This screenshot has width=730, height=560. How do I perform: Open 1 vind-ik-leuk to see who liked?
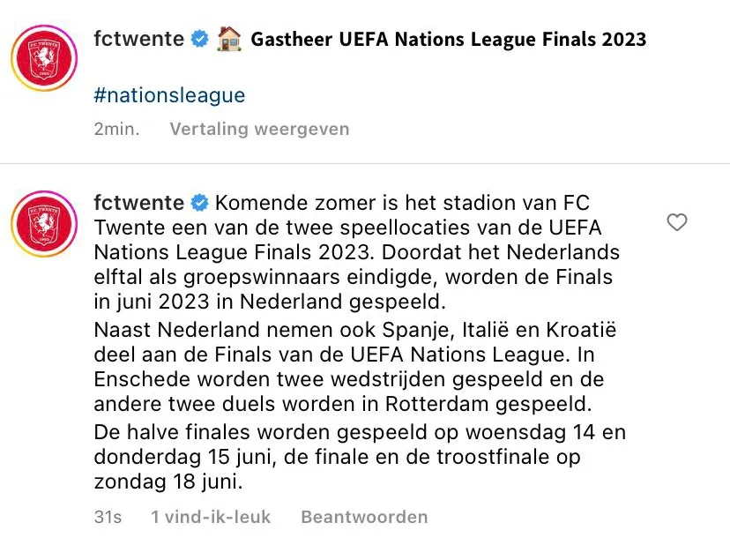pos(210,517)
